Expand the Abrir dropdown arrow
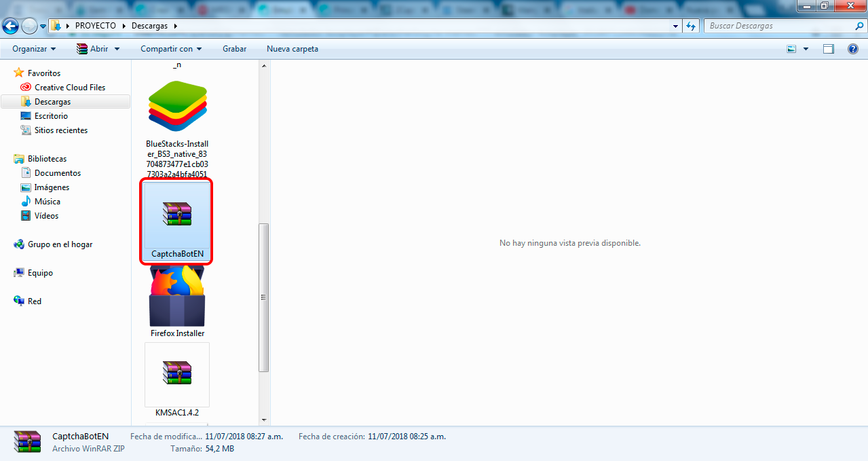Image resolution: width=868 pixels, height=461 pixels. (x=117, y=49)
